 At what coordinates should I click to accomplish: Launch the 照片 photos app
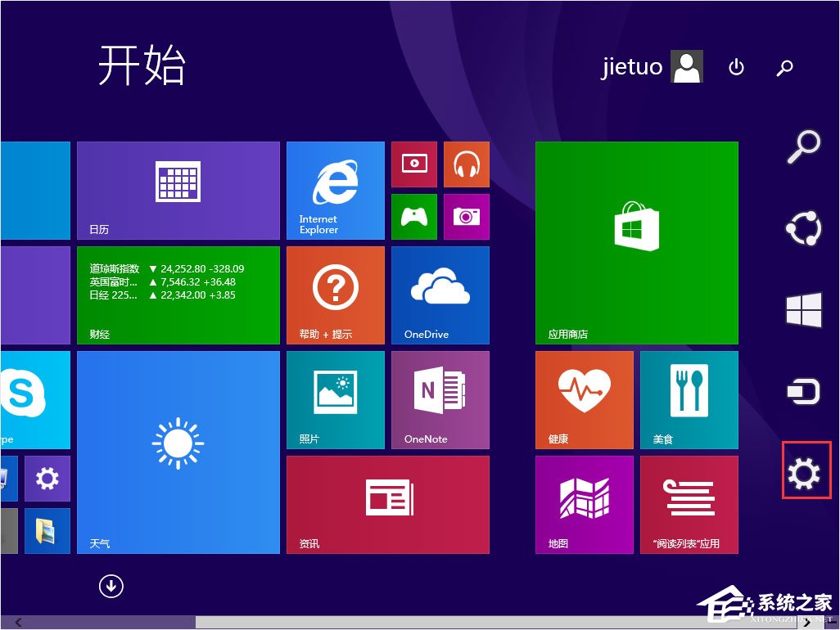pos(335,399)
